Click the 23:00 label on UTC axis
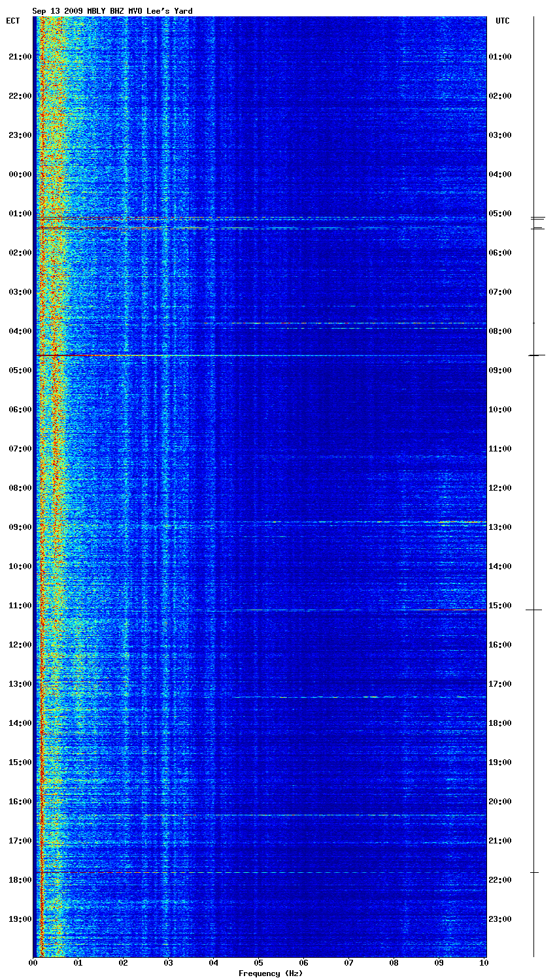Viewport: 557px width, 980px height. coord(500,919)
